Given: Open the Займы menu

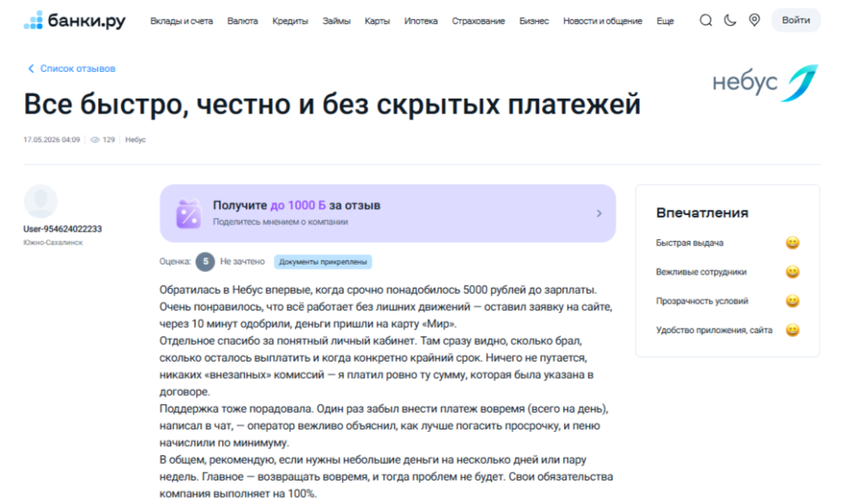Looking at the screenshot, I should pyautogui.click(x=337, y=21).
